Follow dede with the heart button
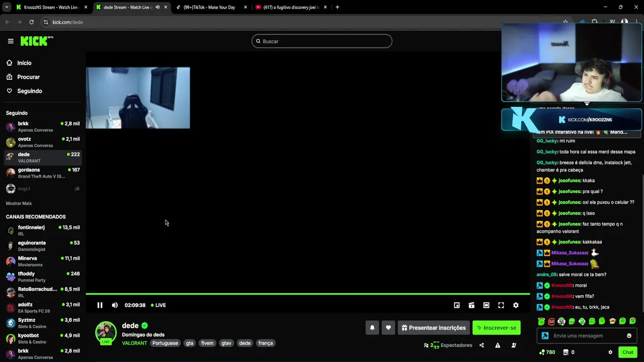The image size is (644, 362). pos(388,328)
